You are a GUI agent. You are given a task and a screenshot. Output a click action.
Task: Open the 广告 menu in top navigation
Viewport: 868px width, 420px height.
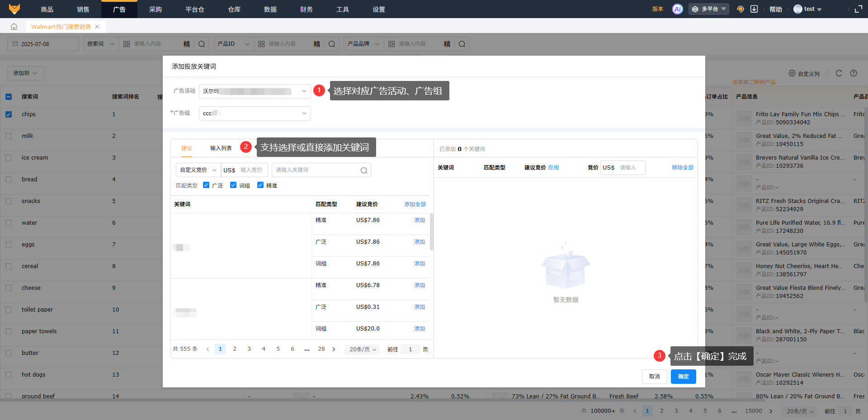[x=119, y=9]
